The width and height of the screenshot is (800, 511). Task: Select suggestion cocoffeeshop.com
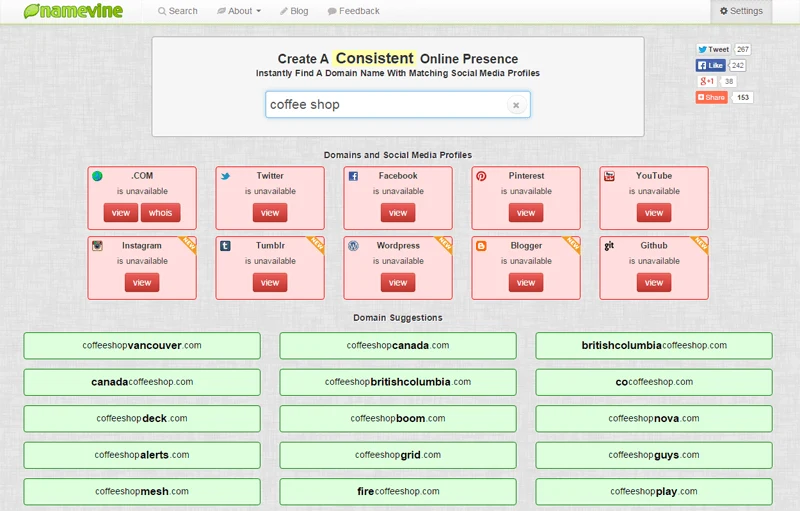654,382
